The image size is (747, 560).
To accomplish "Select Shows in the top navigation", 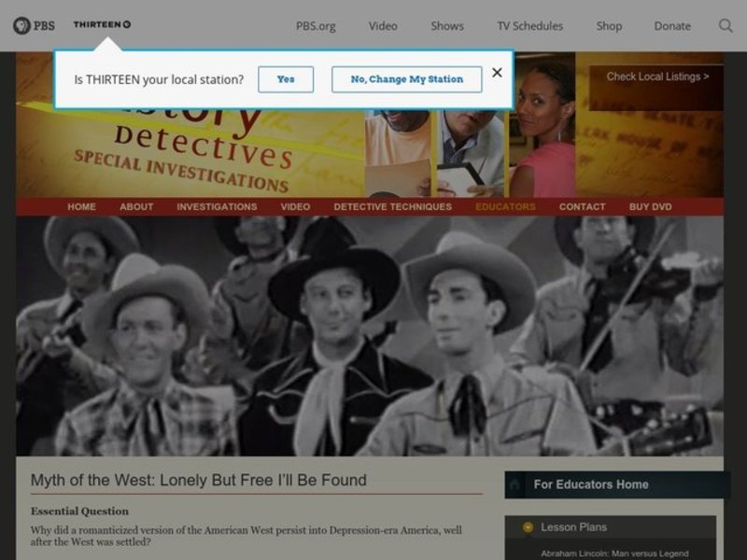I will (447, 26).
